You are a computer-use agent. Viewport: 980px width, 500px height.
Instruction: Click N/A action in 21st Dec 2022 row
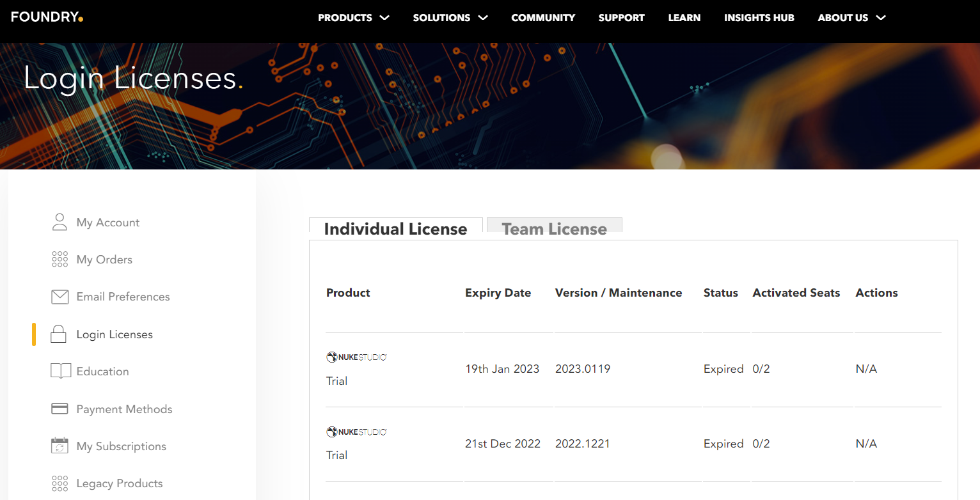866,444
